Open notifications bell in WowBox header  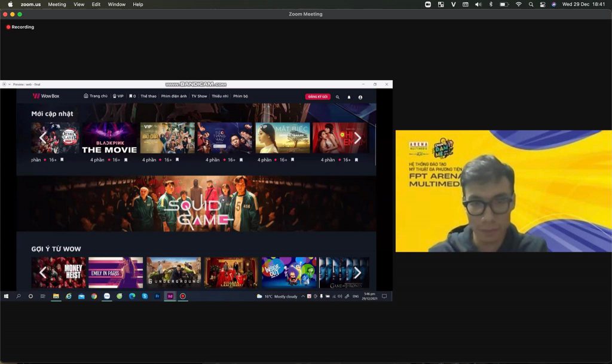349,97
